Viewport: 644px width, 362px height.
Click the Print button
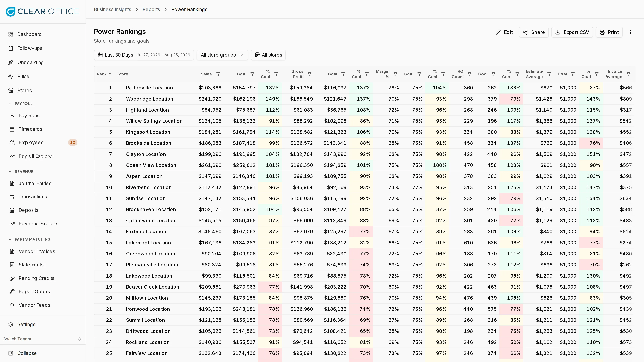pyautogui.click(x=609, y=32)
